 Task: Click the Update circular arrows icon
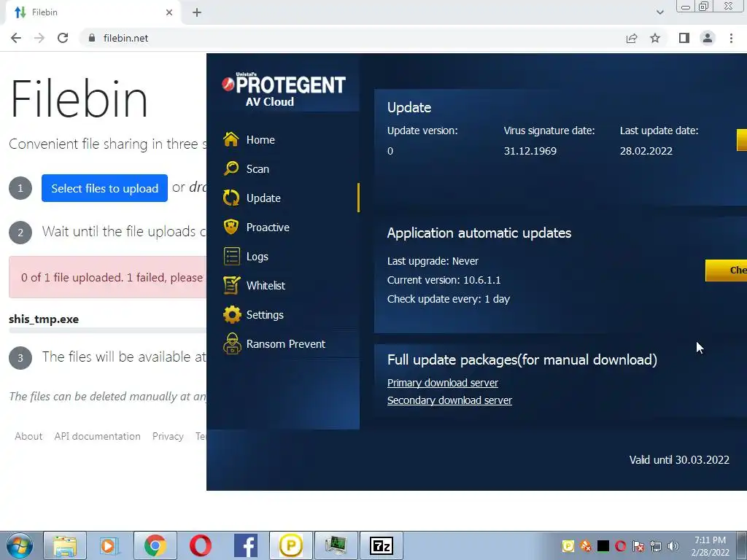[x=231, y=198]
